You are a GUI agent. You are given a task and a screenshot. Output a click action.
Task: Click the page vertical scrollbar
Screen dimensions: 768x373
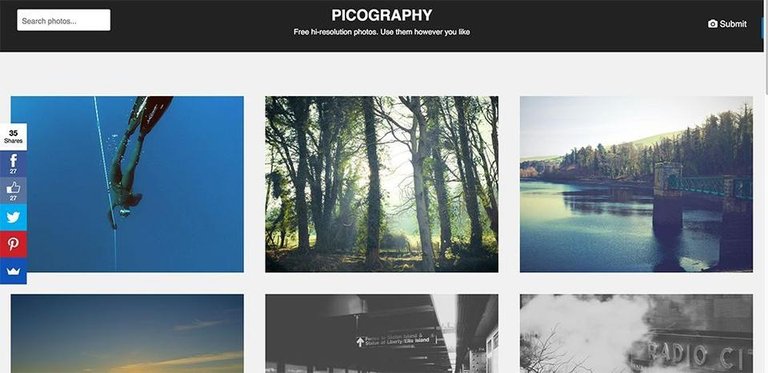click(766, 186)
